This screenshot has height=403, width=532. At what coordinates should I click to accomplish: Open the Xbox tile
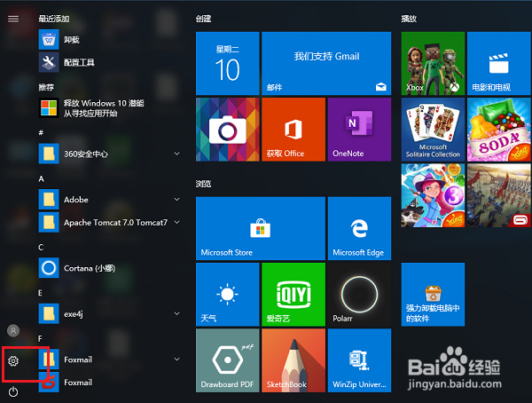[x=433, y=63]
